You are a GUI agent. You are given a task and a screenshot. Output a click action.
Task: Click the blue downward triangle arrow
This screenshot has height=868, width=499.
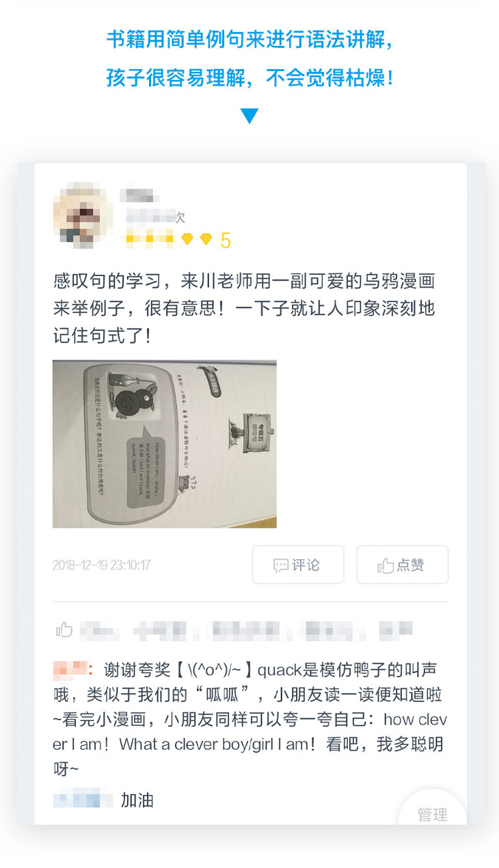click(249, 116)
